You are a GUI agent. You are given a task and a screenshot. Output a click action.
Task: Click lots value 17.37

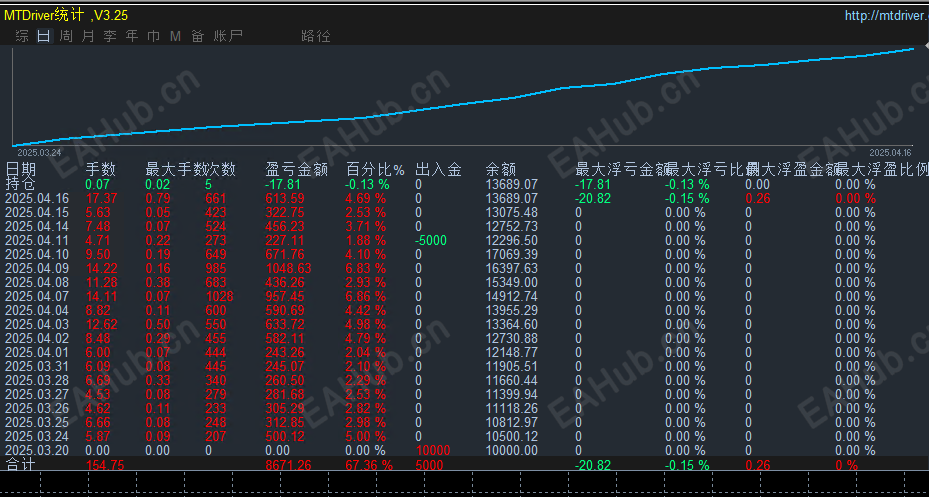tap(102, 198)
